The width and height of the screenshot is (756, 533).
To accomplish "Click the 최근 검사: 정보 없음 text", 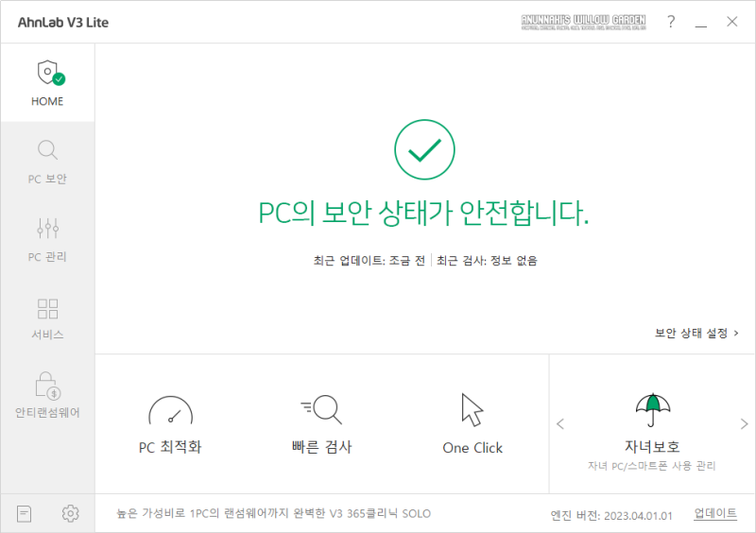I will [x=487, y=261].
